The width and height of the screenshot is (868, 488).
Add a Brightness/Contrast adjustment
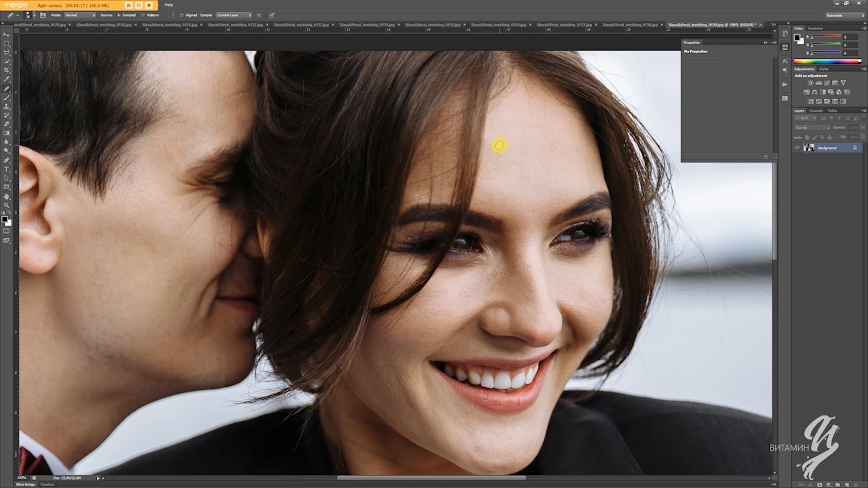[810, 83]
